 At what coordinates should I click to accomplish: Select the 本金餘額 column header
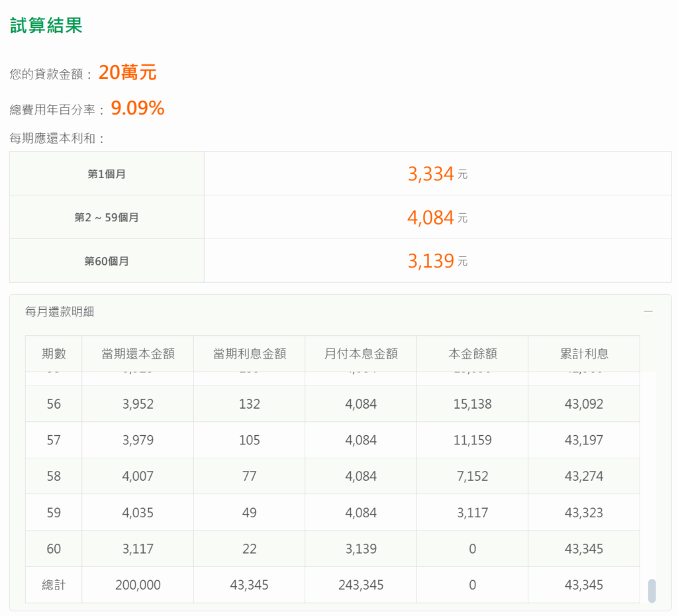pos(472,354)
